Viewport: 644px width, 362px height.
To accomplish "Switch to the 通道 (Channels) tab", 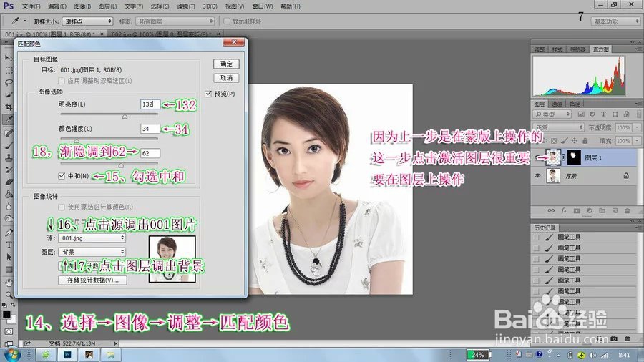I will tap(557, 104).
